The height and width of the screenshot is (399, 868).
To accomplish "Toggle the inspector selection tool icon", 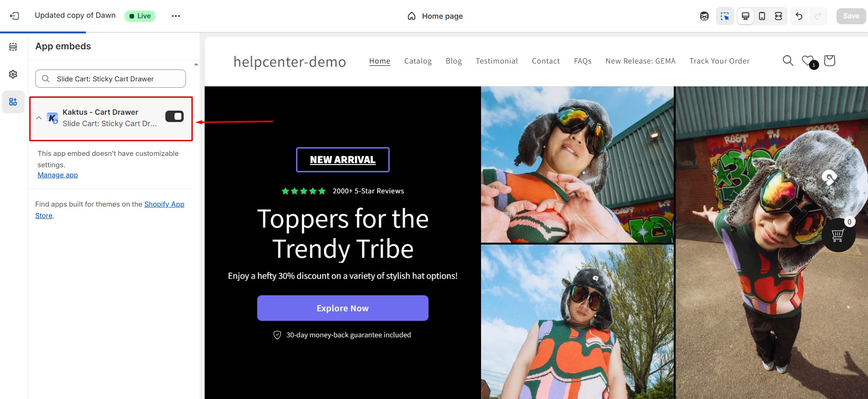I will click(x=725, y=16).
